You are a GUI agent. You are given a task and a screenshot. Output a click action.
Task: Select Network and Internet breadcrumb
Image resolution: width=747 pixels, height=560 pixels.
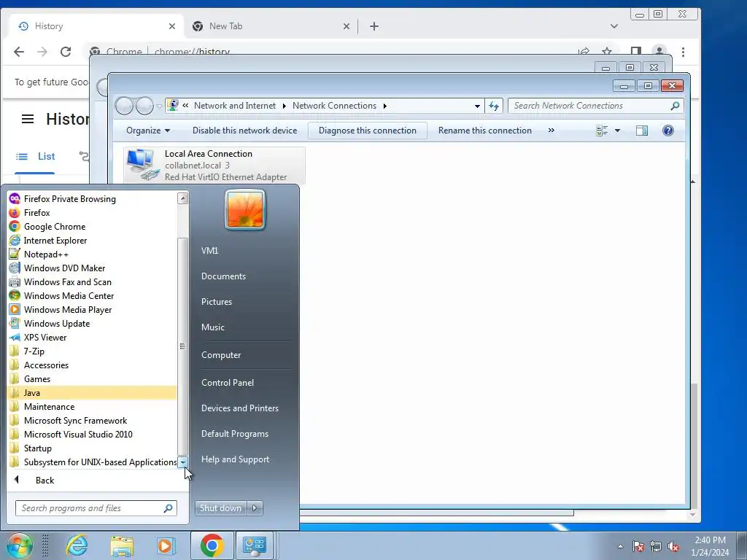(234, 106)
